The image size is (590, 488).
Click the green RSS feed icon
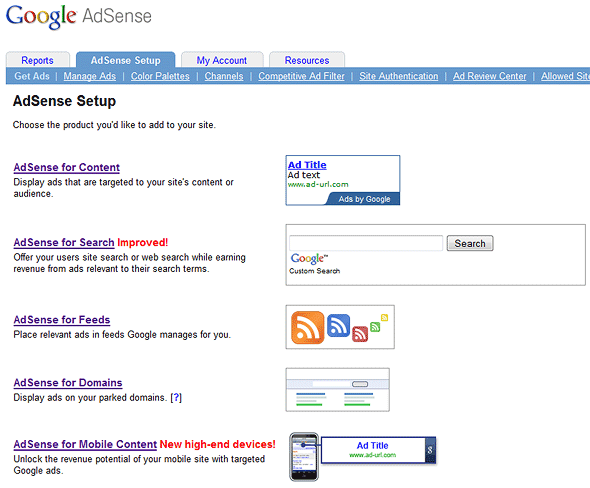point(375,327)
